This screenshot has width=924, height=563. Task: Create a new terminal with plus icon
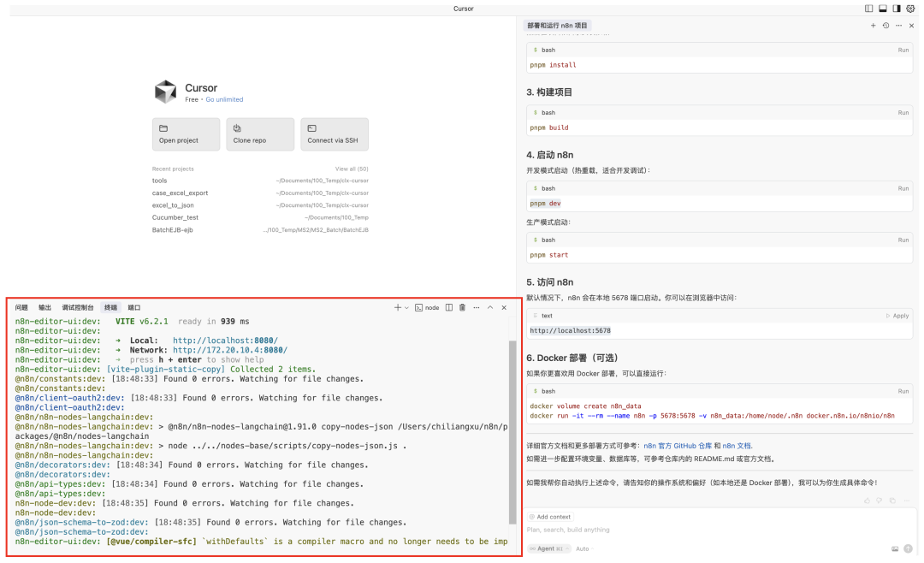(398, 308)
